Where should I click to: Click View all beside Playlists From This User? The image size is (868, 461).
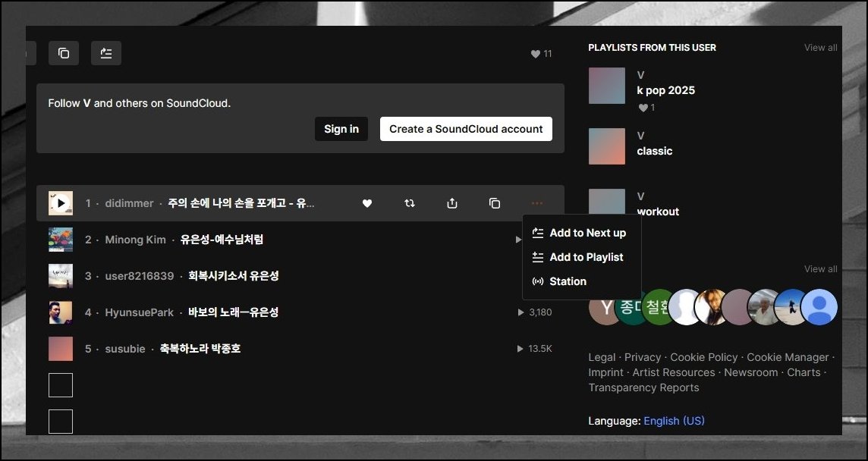tap(820, 48)
